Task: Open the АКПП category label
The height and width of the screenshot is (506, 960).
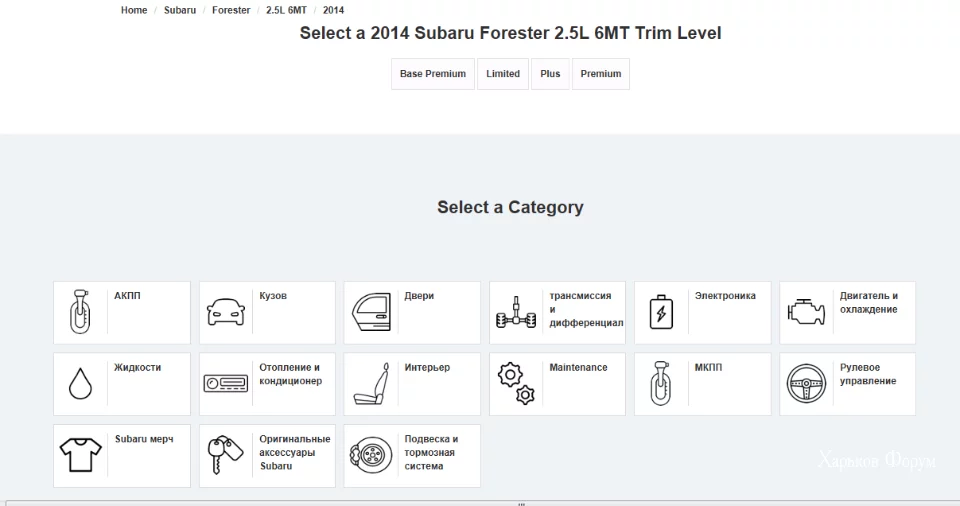Action: click(x=127, y=296)
